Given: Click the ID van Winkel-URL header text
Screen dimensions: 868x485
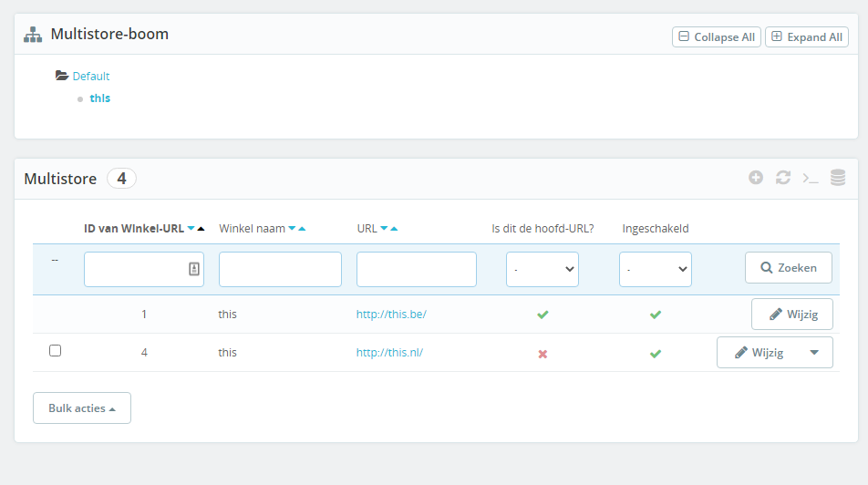Looking at the screenshot, I should pyautogui.click(x=134, y=229).
